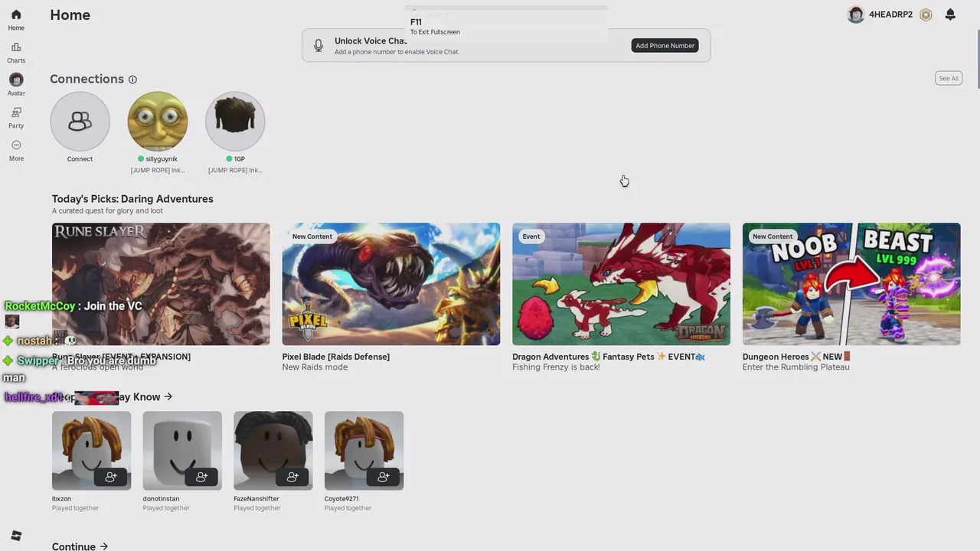Open the Party sidebar icon
980x551 pixels.
click(16, 112)
